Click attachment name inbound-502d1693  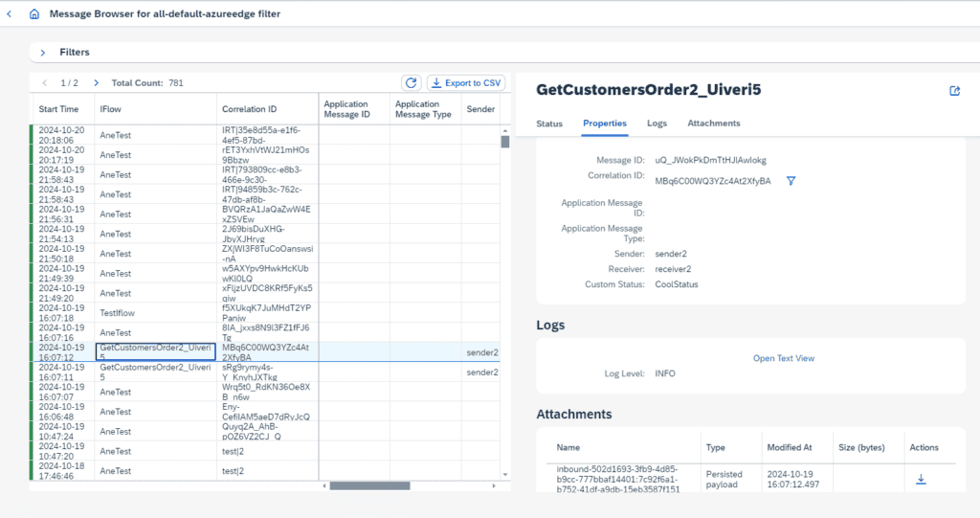click(x=618, y=479)
